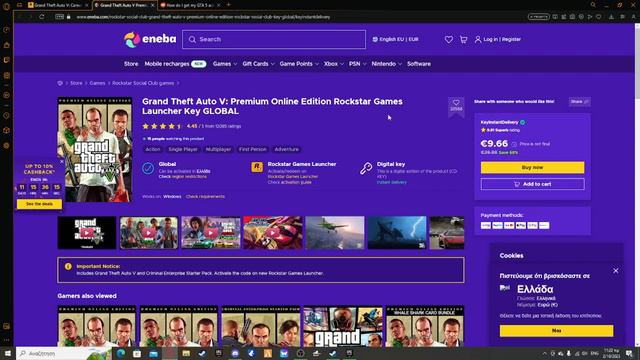Viewport: 640px width, 360px height.
Task: Open the airplane screenshot thumbnail
Action: [x=335, y=233]
